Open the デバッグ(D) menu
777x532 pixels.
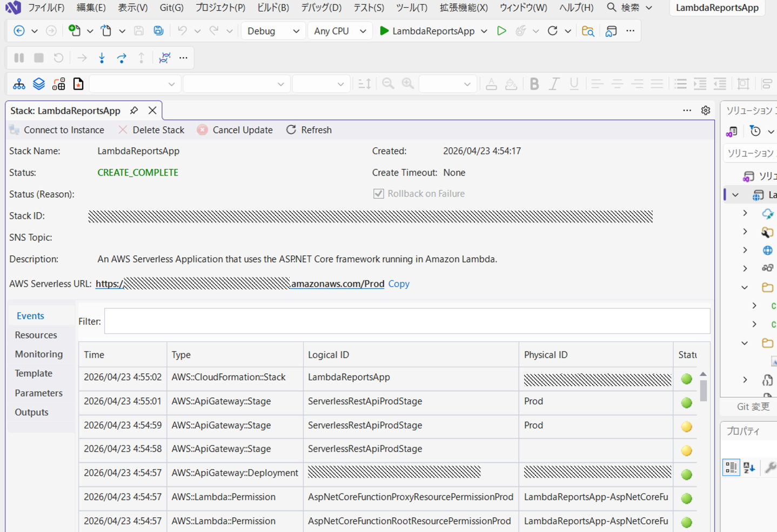pos(321,8)
